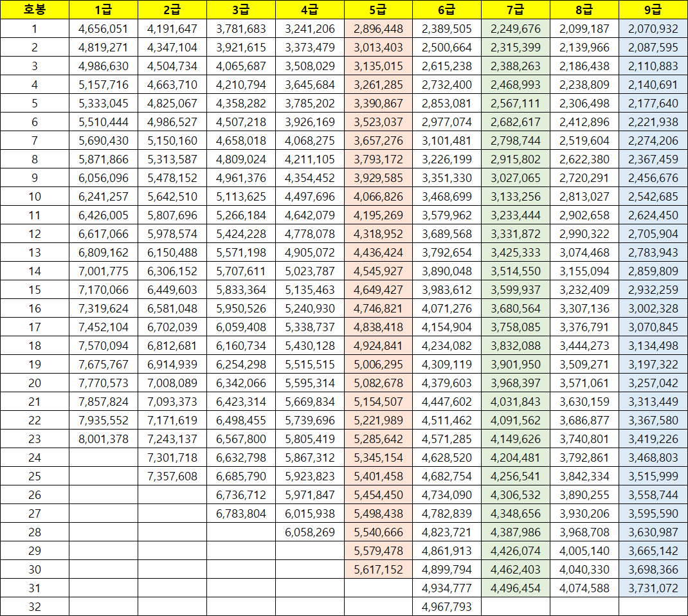The height and width of the screenshot is (616, 688).
Task: Click cell with value 4,967,793
Action: pos(447,607)
